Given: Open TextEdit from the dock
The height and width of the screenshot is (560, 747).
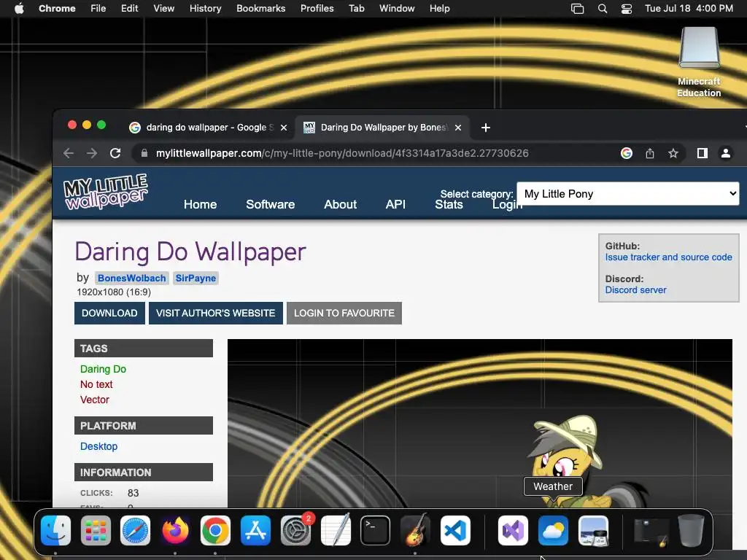Looking at the screenshot, I should click(336, 531).
